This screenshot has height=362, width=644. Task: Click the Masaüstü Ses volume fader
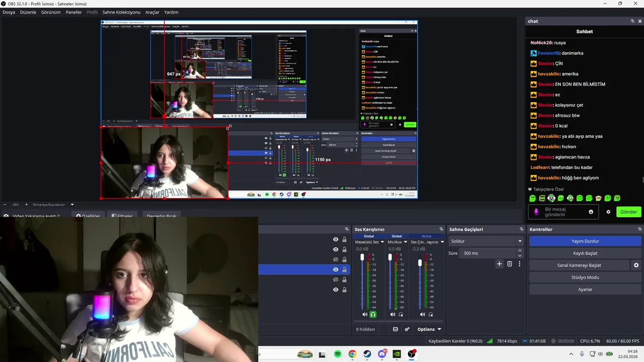click(362, 257)
